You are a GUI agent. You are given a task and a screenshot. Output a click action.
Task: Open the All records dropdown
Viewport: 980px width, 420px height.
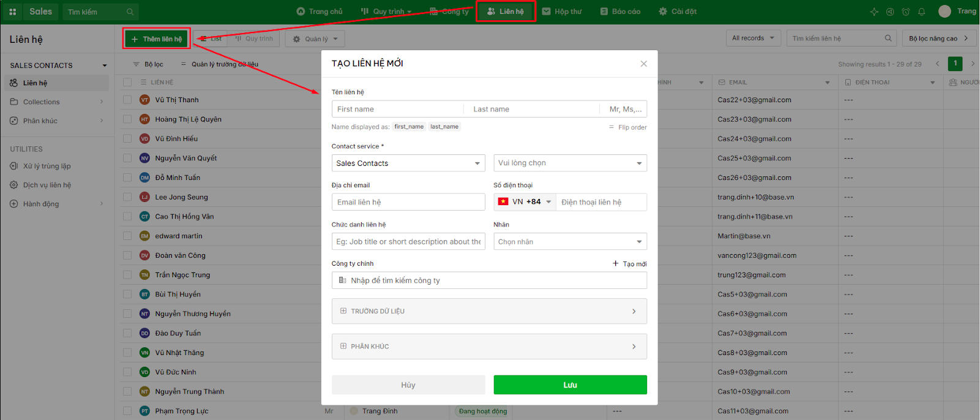click(754, 38)
